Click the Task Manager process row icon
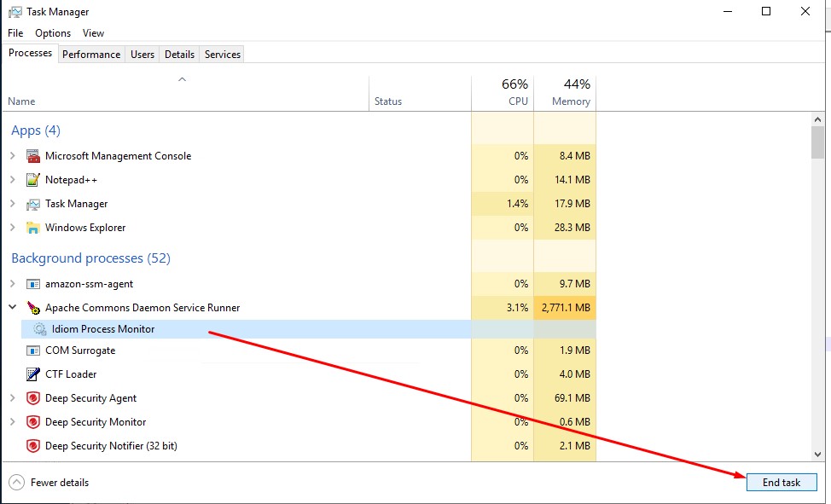The width and height of the screenshot is (831, 504). (33, 204)
